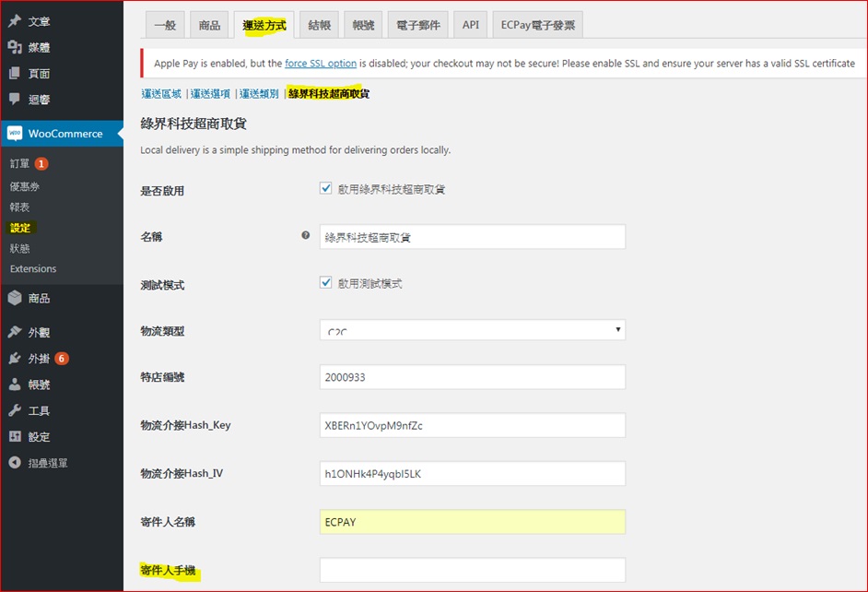Toggle the 啟用綠界科技超商取貨 checkbox
Screen dimensions: 868x592
pyautogui.click(x=326, y=188)
